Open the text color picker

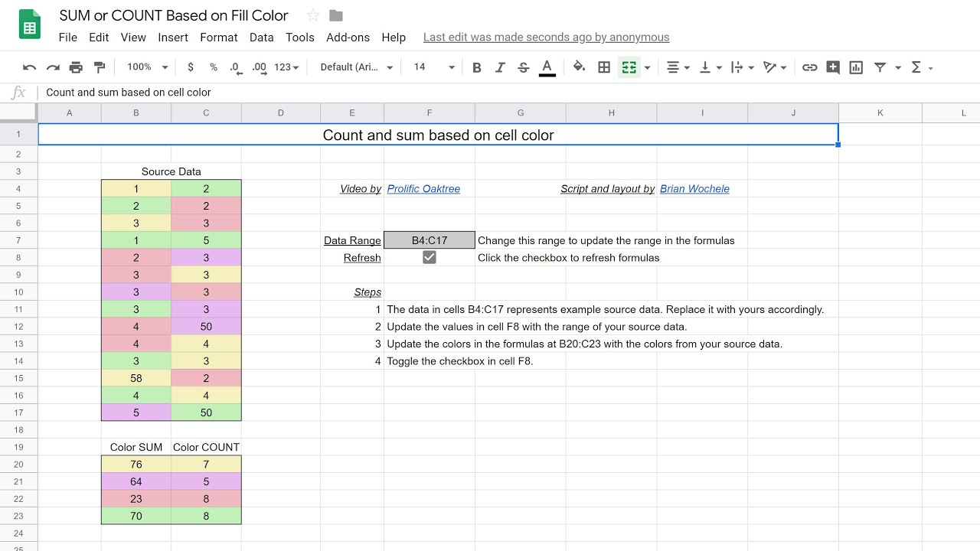point(547,67)
